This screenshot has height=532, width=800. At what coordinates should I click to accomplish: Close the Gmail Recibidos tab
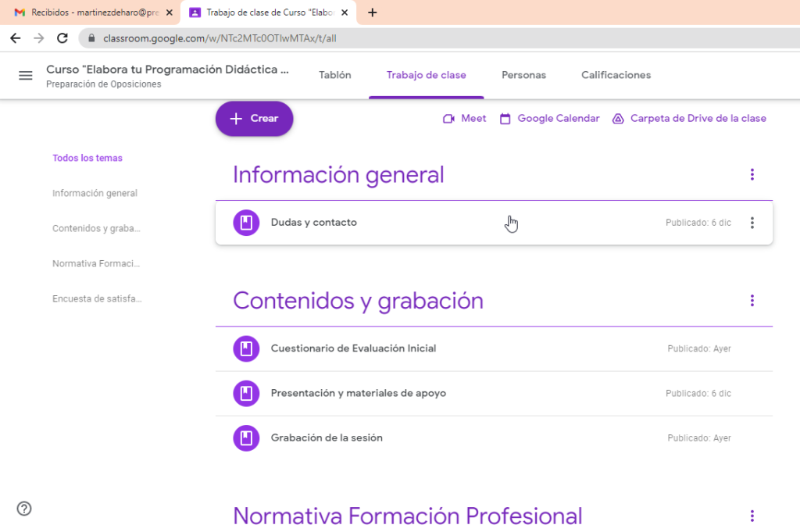point(170,12)
